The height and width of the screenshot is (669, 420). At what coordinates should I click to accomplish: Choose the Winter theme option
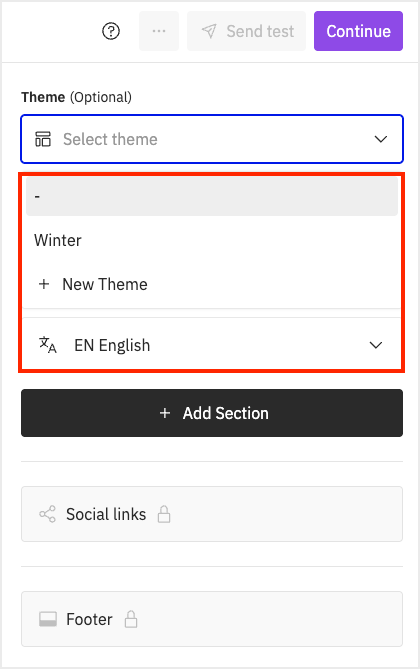point(212,240)
